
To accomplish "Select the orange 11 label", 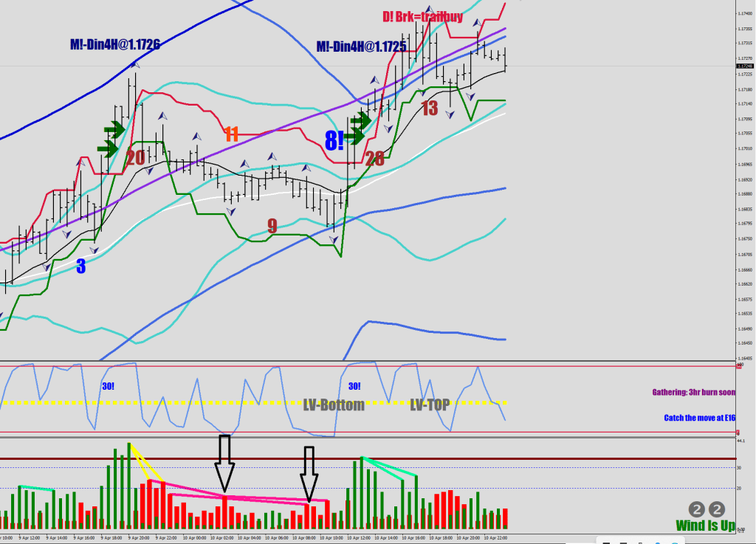I will [x=231, y=134].
